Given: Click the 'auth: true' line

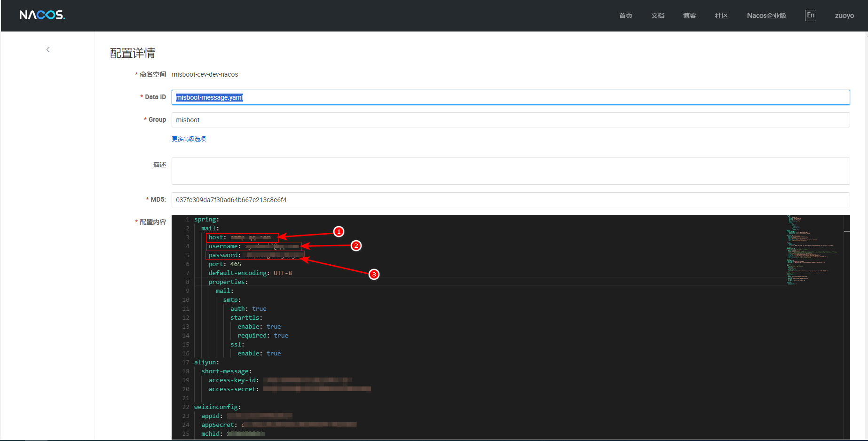Looking at the screenshot, I should coord(248,309).
